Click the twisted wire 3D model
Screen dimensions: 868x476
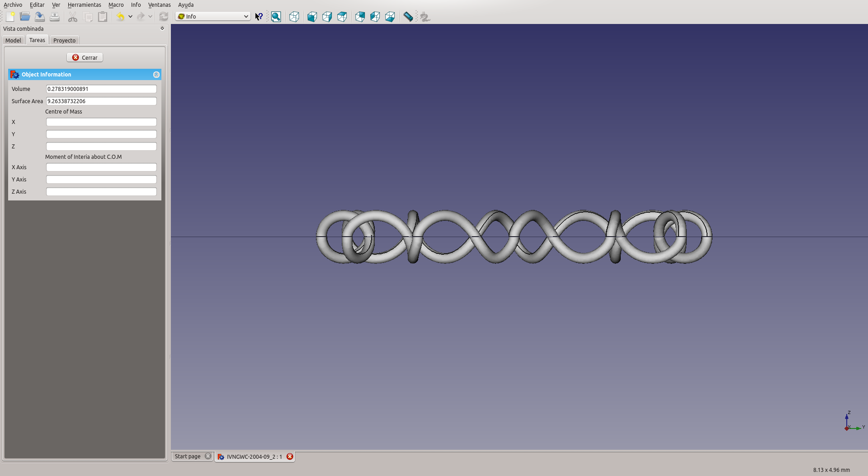(x=514, y=237)
